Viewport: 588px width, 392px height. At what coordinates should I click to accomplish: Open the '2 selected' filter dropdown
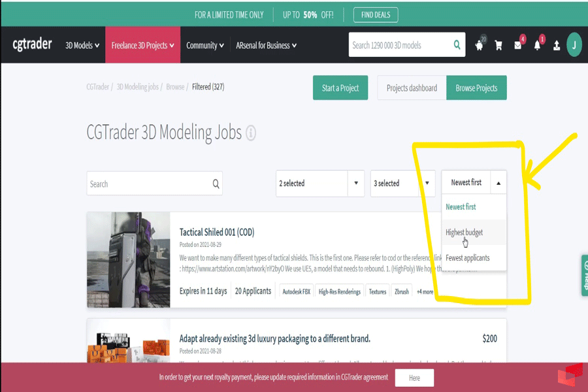click(x=320, y=184)
